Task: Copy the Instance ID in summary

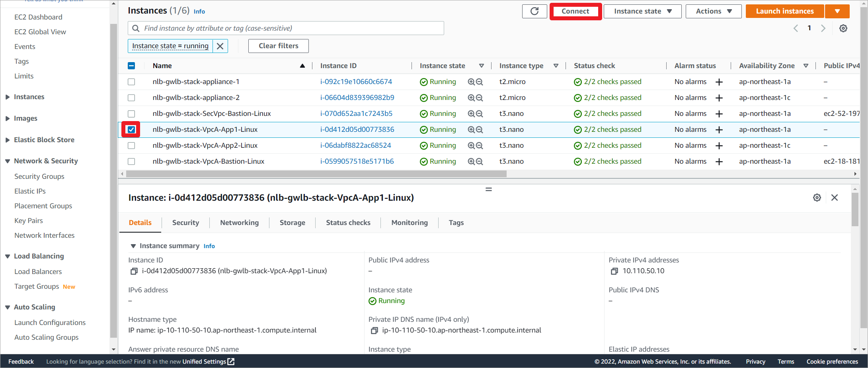Action: 134,271
